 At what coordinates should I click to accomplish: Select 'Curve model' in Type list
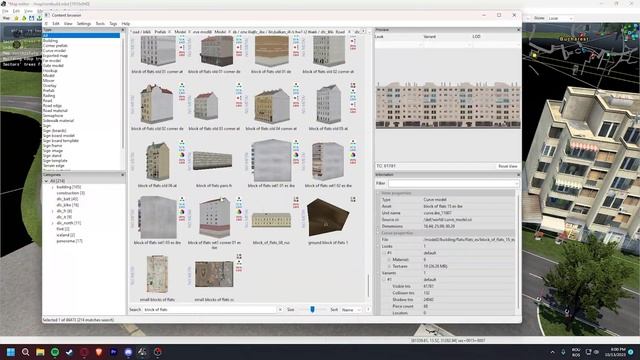pyautogui.click(x=54, y=51)
